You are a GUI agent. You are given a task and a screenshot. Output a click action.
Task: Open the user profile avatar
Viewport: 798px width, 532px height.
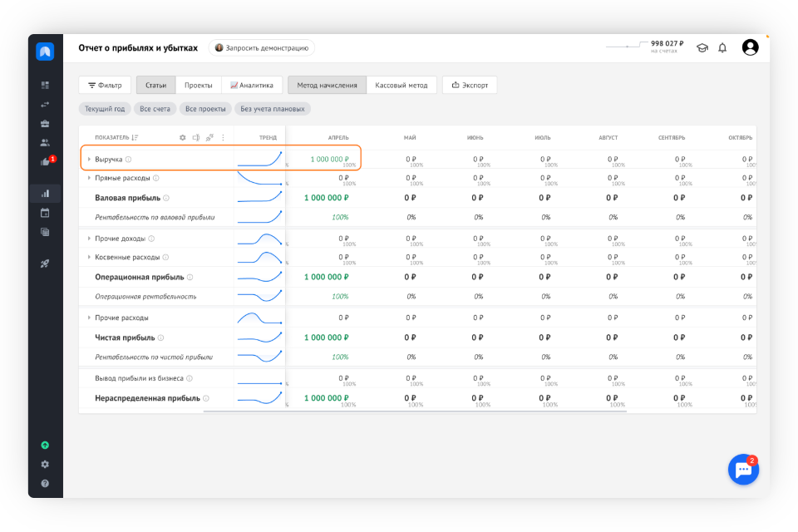[750, 47]
